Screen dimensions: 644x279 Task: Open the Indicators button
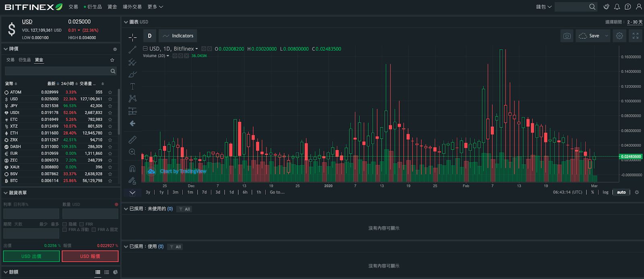[178, 36]
